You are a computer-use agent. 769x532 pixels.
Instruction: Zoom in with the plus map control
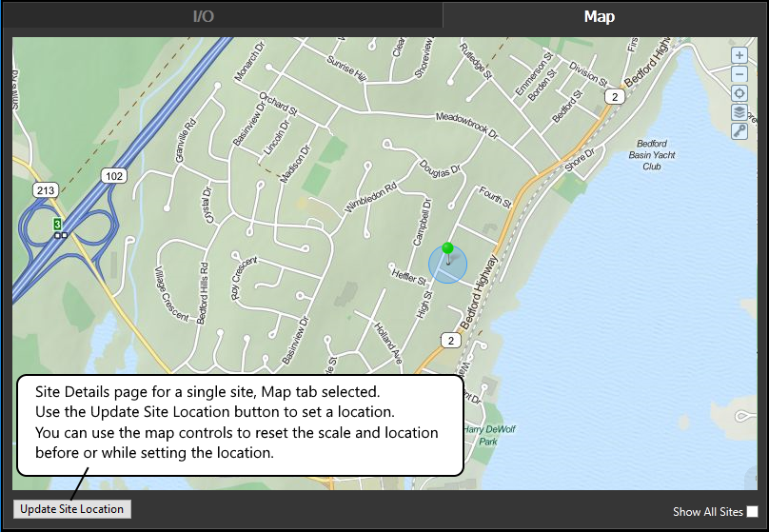739,55
